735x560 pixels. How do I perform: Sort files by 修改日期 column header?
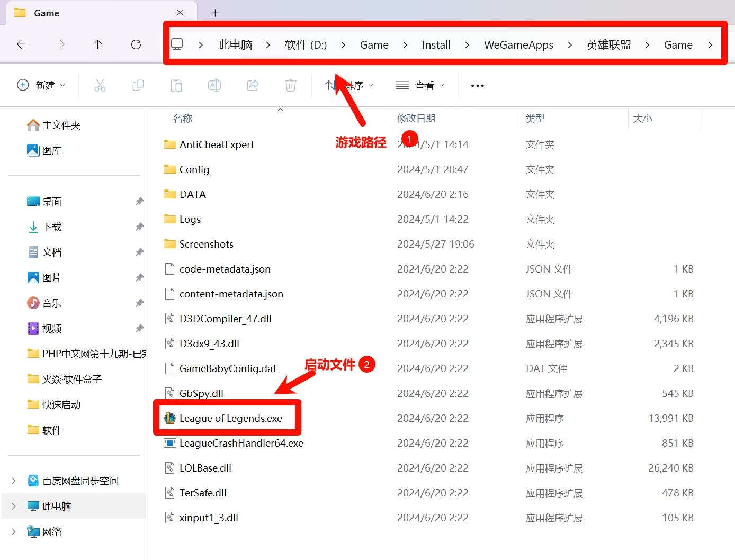[416, 118]
